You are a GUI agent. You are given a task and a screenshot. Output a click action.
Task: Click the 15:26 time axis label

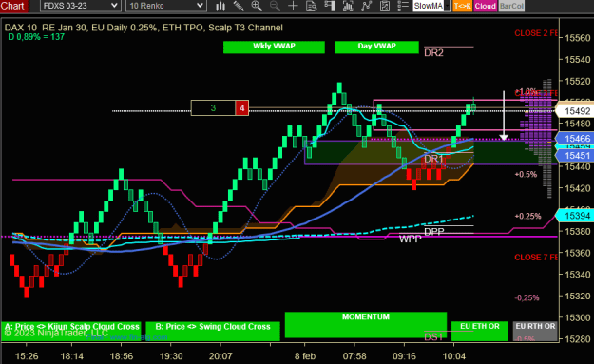tap(27, 356)
